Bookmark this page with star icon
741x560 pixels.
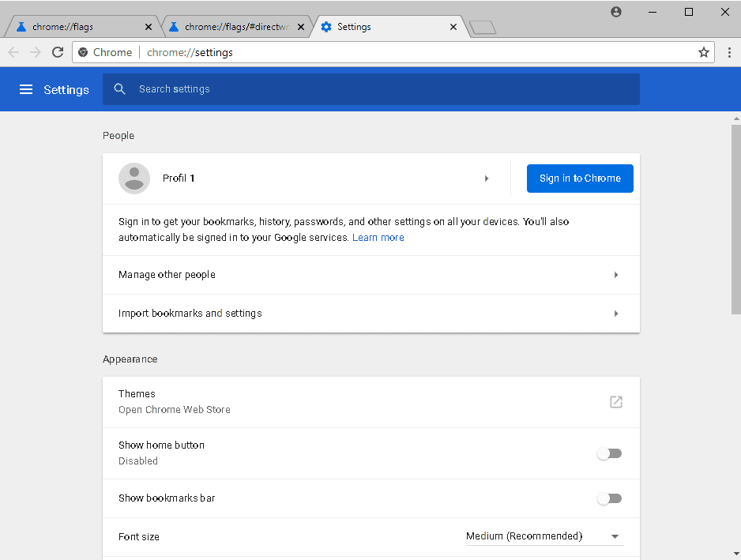click(704, 52)
